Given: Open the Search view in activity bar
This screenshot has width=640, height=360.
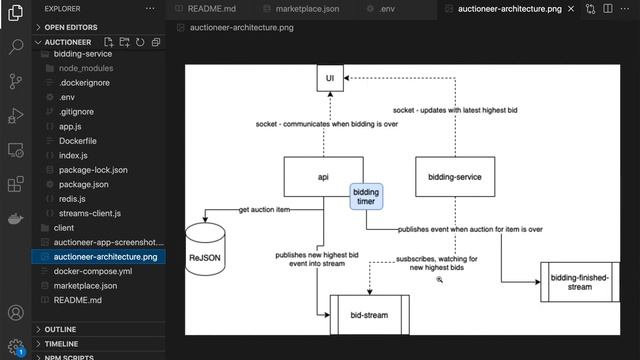Looking at the screenshot, I should (16, 47).
